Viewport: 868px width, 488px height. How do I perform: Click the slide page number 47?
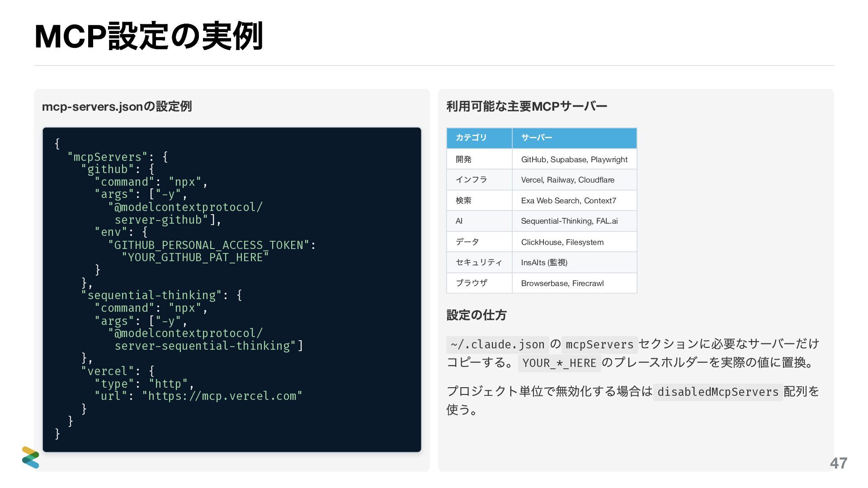(838, 463)
